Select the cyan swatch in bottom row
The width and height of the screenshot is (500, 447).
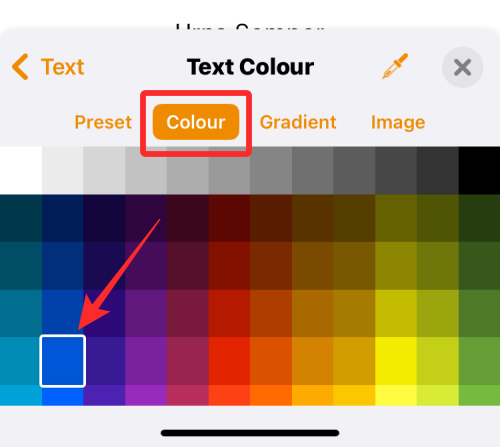click(21, 395)
